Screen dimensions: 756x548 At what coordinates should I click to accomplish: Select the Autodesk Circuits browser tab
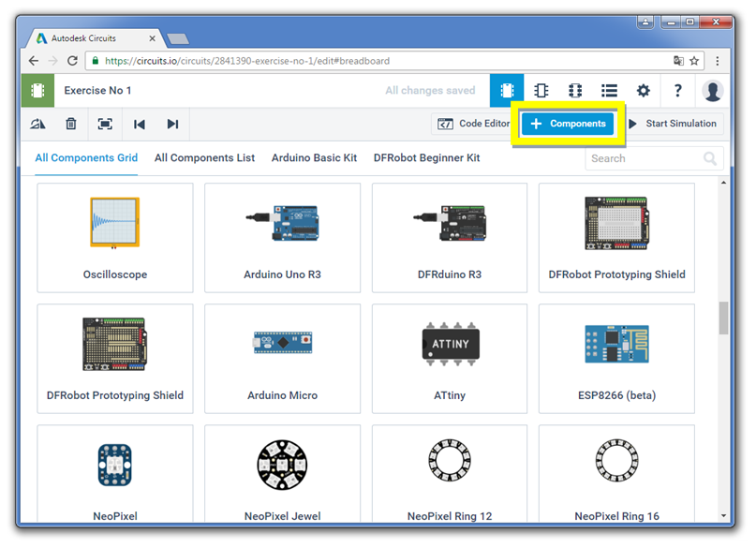click(x=95, y=38)
